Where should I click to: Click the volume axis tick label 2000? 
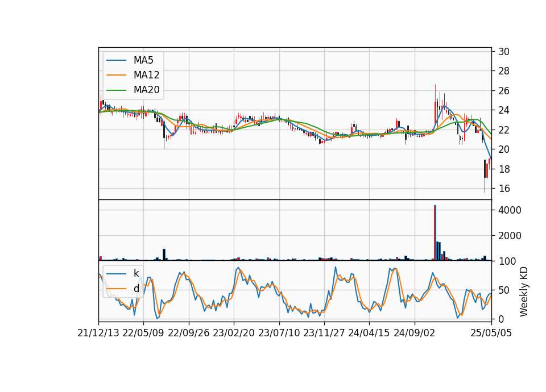[x=510, y=236]
